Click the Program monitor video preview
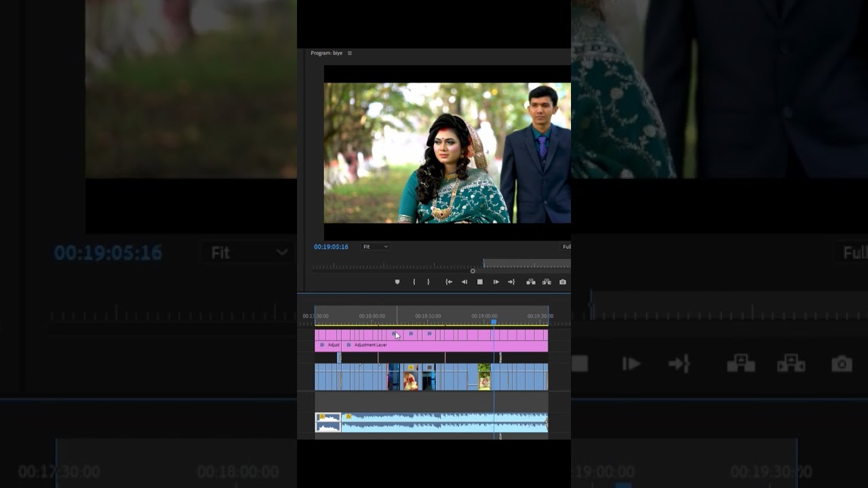Screen dimensions: 868x488 pyautogui.click(x=448, y=153)
